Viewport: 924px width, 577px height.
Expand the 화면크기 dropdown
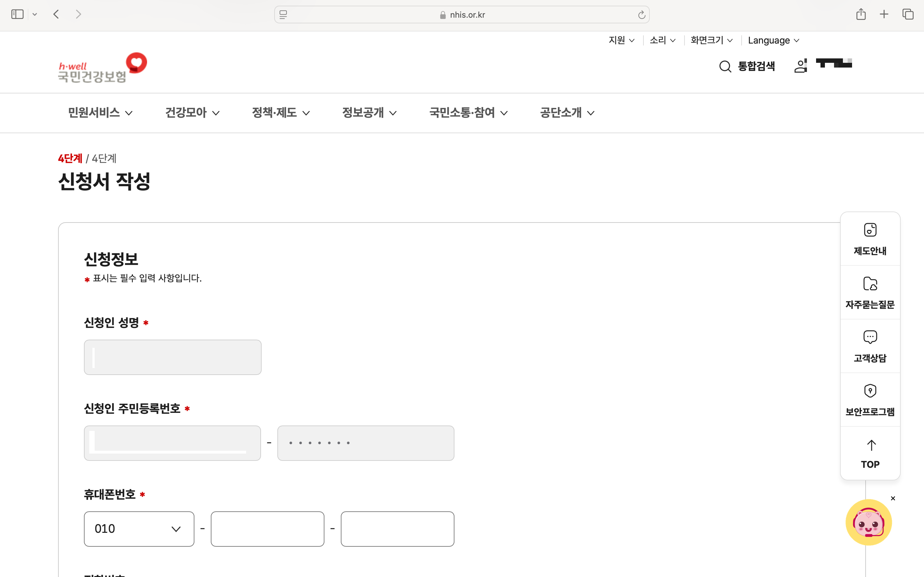pos(712,40)
